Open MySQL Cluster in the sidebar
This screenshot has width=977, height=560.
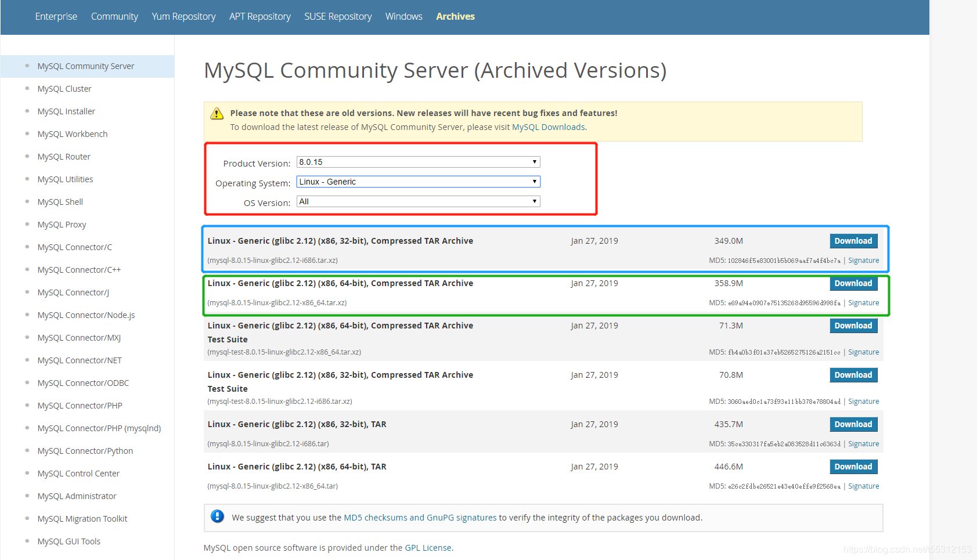coord(64,89)
